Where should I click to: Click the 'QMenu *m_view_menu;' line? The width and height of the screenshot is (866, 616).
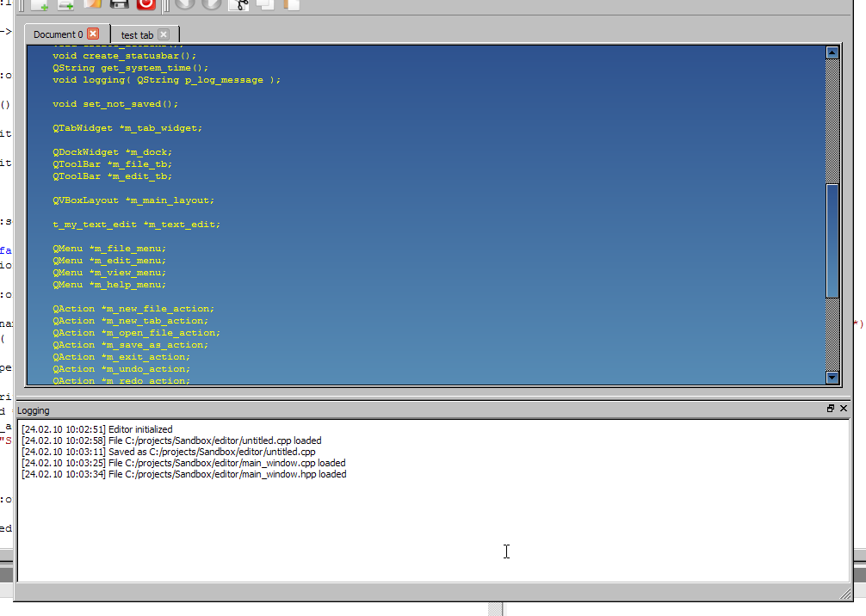point(108,273)
